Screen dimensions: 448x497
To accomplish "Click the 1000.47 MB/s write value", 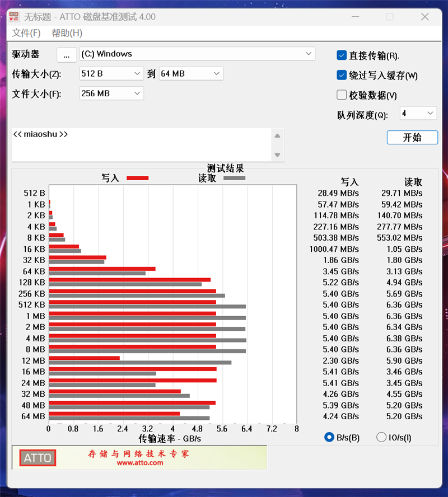I will [334, 249].
